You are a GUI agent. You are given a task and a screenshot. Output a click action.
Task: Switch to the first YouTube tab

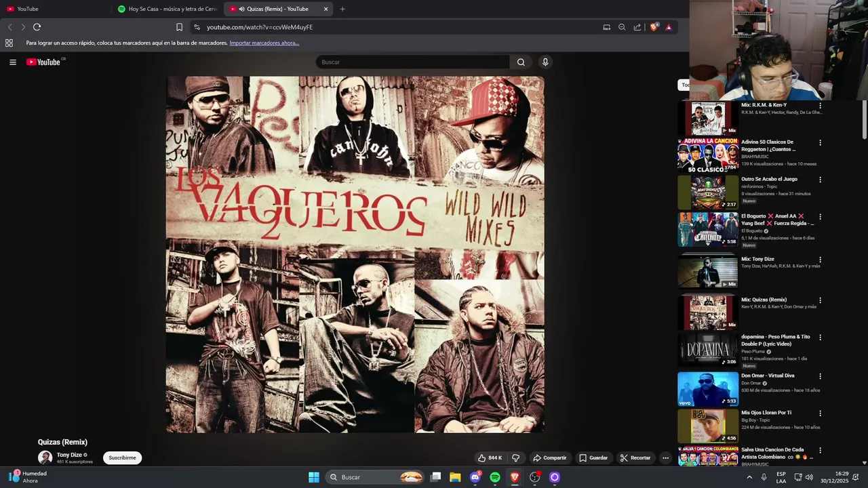(x=56, y=9)
